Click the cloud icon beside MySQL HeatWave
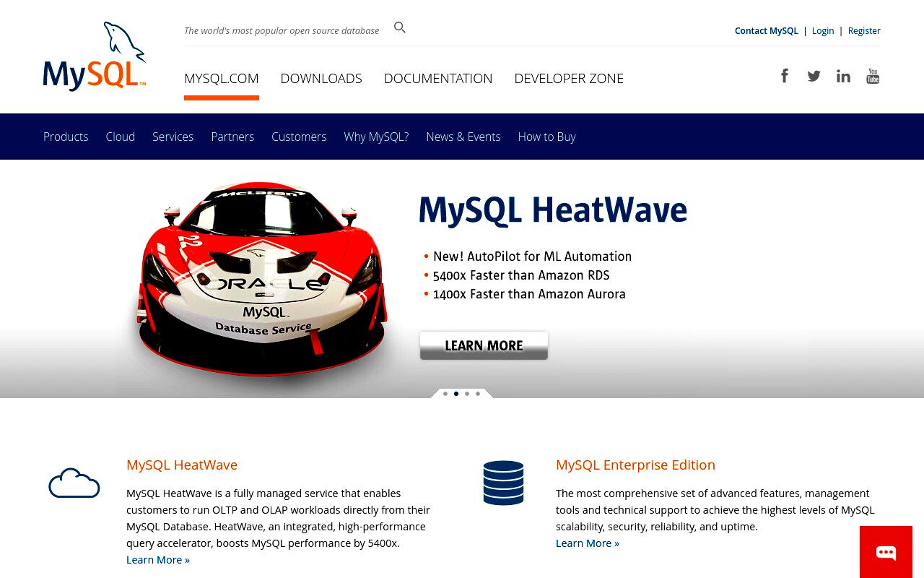Screen dimensions: 924x578 click(74, 483)
